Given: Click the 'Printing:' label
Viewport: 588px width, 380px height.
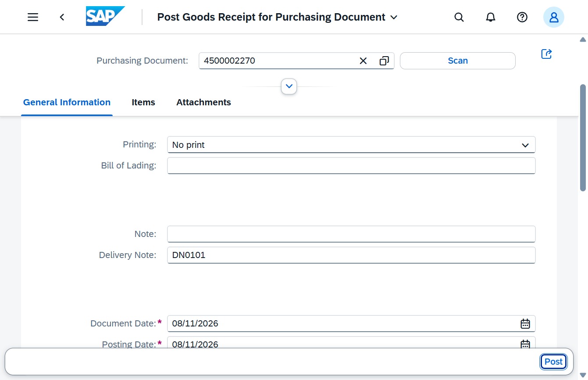Looking at the screenshot, I should click(x=139, y=145).
